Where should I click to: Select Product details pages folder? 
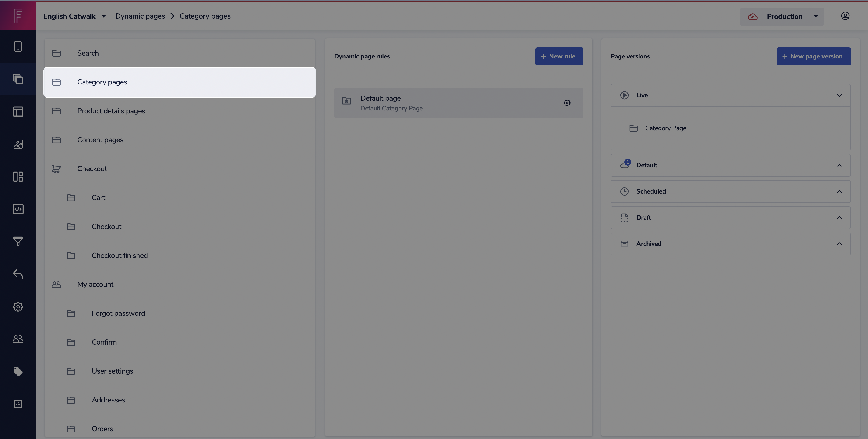[111, 111]
